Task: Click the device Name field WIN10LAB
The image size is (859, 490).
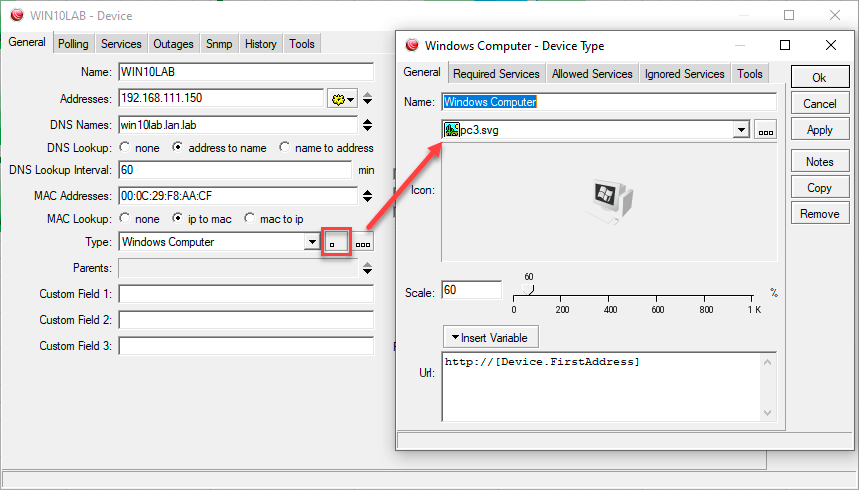Action: coord(246,72)
